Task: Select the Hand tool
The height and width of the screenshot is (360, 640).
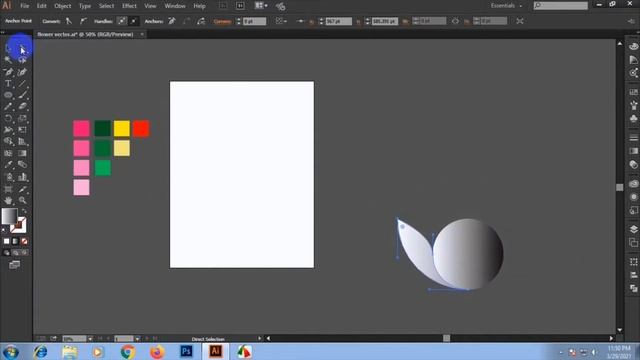Action: point(8,200)
